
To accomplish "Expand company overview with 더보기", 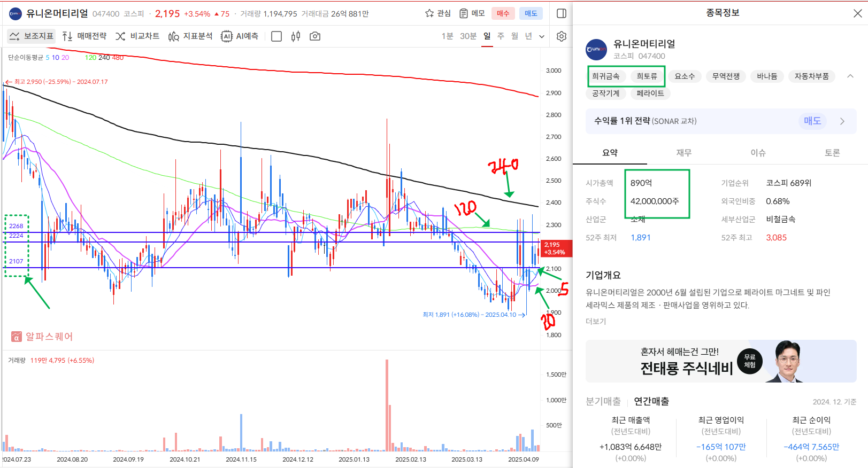I will coord(596,322).
